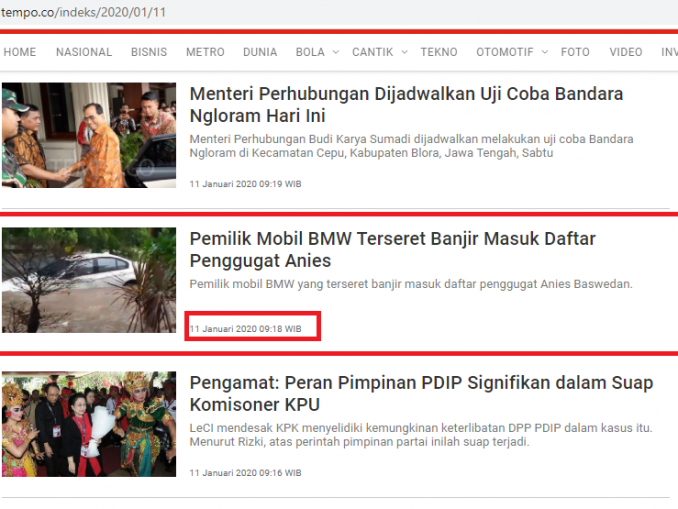678x509 pixels.
Task: Open headline Pengamat: Peran Pimpinan PDIP Signifikan
Action: tap(421, 394)
